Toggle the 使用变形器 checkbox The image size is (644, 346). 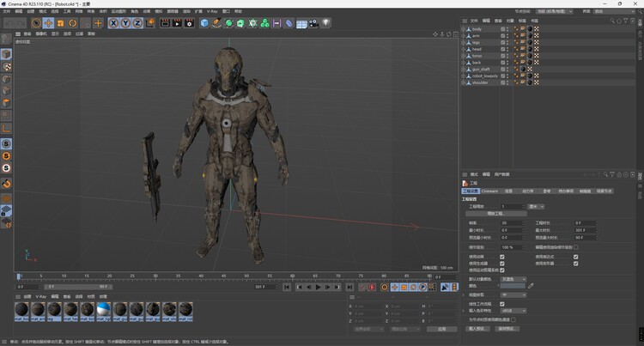tap(576, 264)
